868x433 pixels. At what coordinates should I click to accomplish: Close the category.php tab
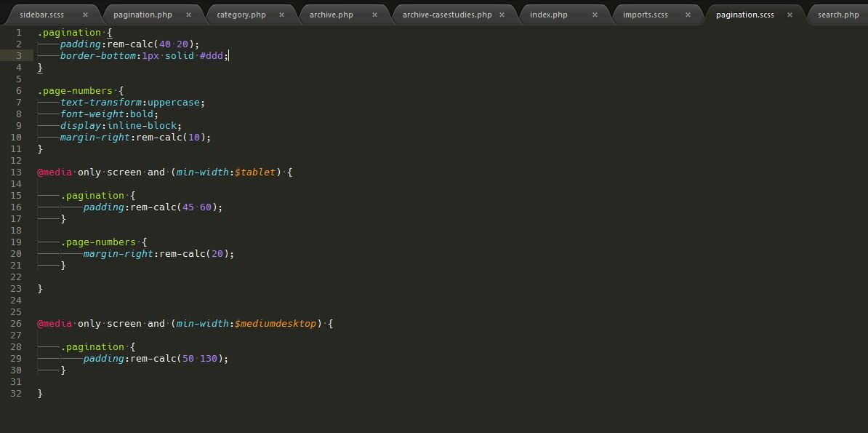pyautogui.click(x=281, y=15)
